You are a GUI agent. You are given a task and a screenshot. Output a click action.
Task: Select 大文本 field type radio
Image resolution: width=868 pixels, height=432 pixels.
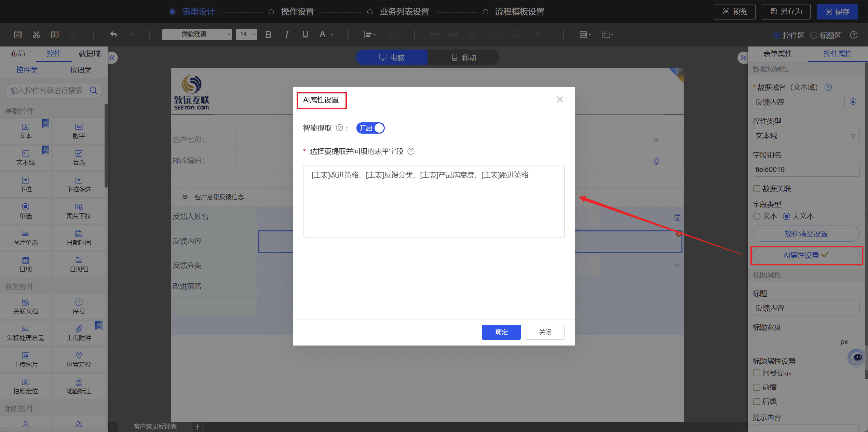(786, 216)
